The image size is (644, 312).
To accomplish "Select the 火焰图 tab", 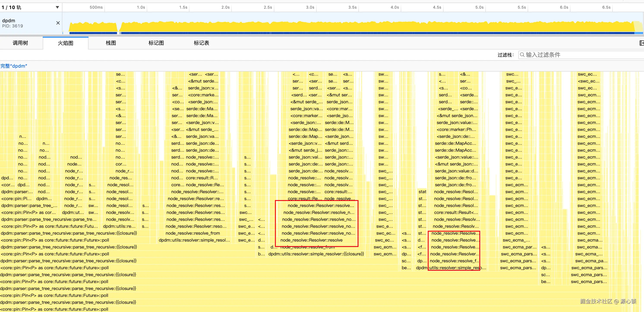I will [65, 43].
